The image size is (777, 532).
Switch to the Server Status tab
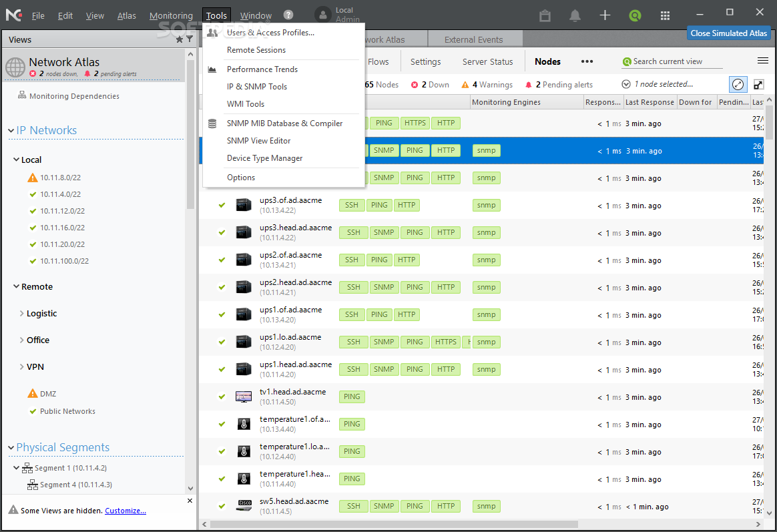tap(487, 61)
